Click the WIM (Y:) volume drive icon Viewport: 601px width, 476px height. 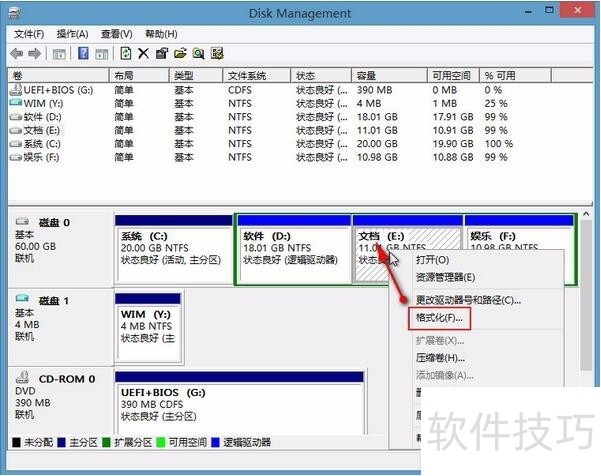(16, 103)
